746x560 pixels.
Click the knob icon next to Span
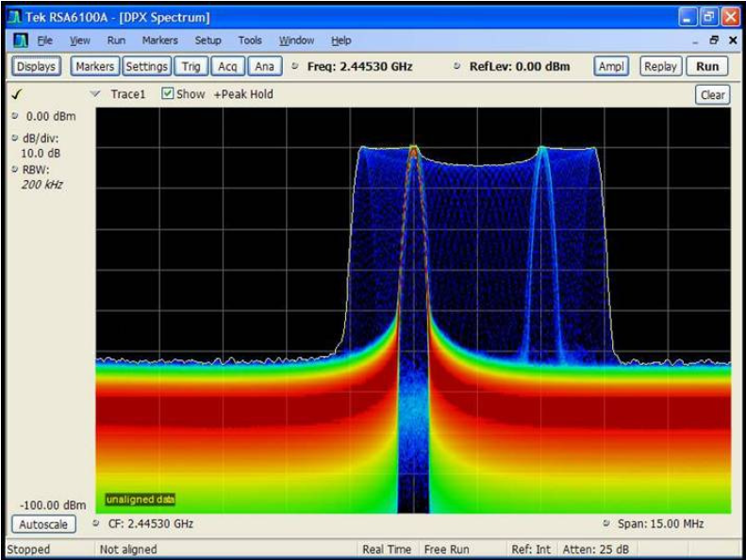point(606,523)
